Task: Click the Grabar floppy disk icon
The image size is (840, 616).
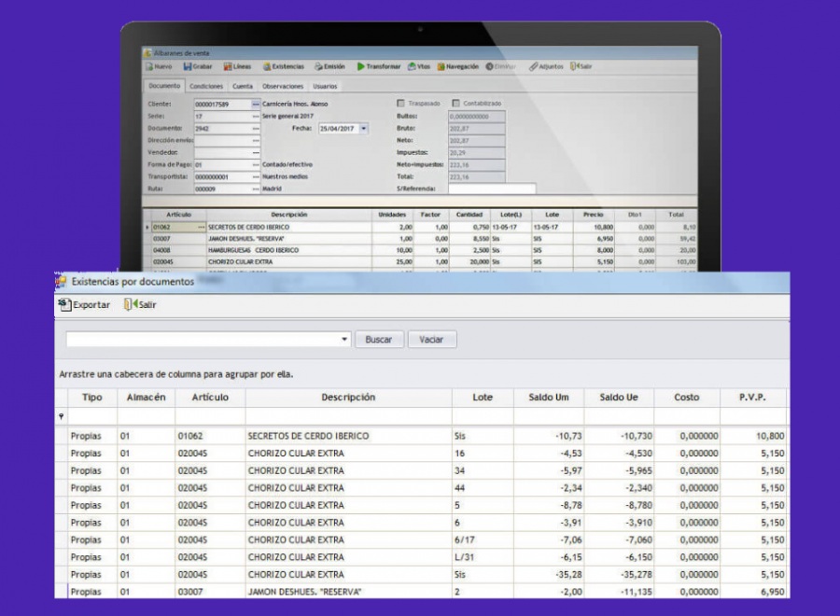Action: pos(188,66)
